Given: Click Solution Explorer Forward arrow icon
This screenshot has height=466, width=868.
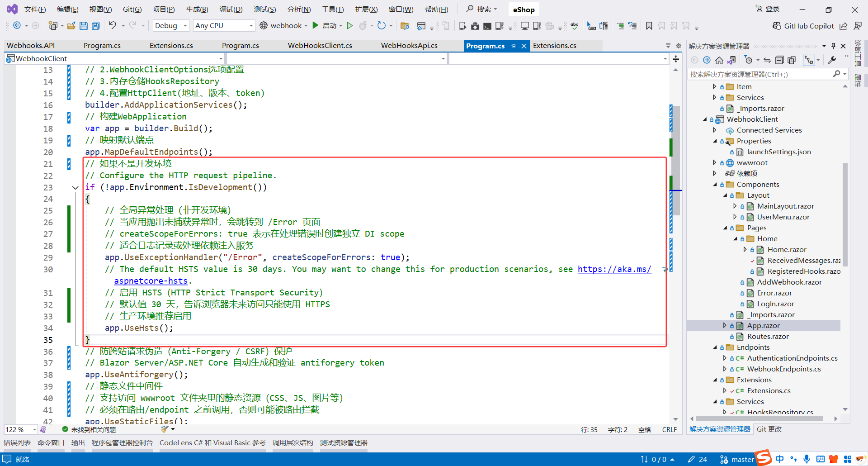Looking at the screenshot, I should (707, 60).
